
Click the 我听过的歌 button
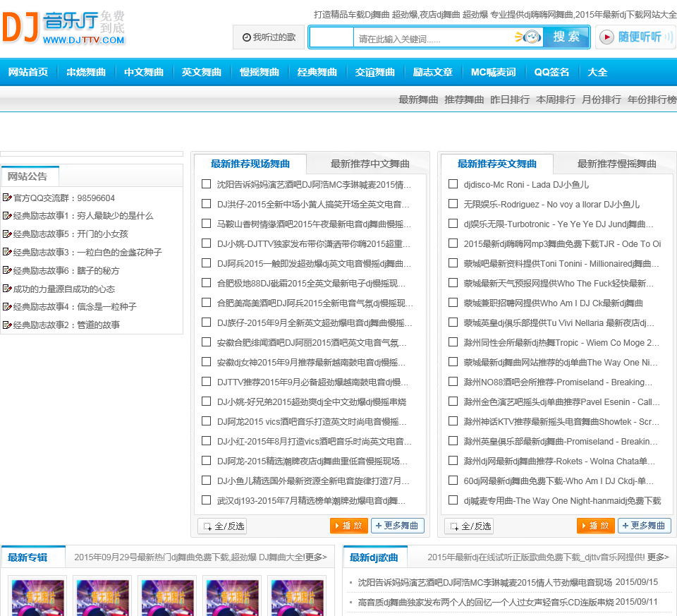(269, 37)
